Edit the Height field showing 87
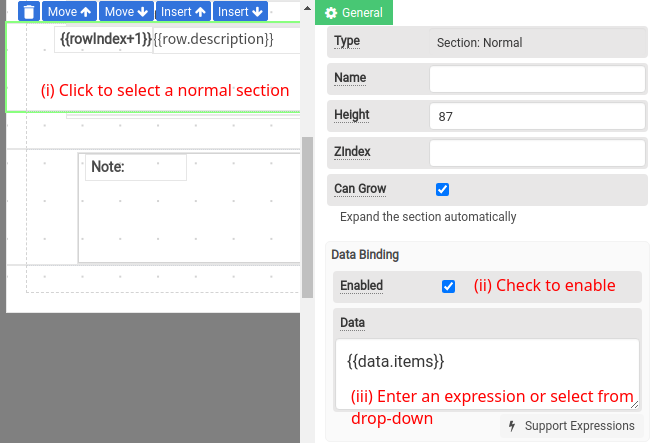The height and width of the screenshot is (443, 660). click(x=537, y=116)
